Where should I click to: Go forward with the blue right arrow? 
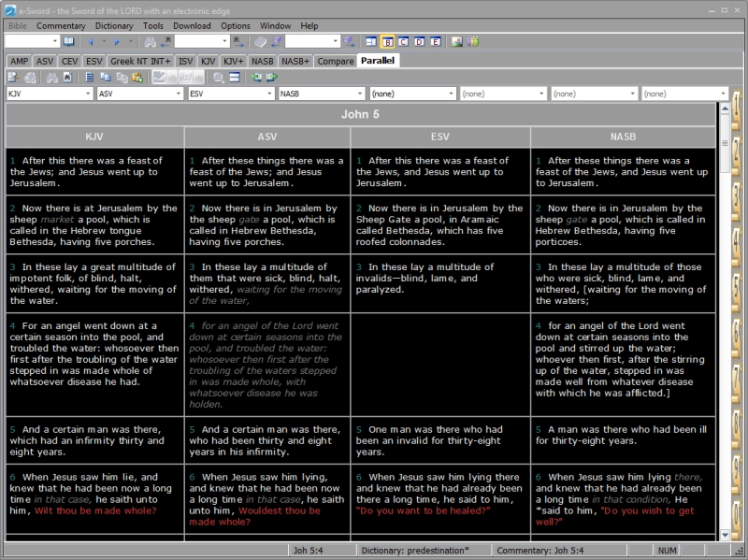tap(116, 42)
